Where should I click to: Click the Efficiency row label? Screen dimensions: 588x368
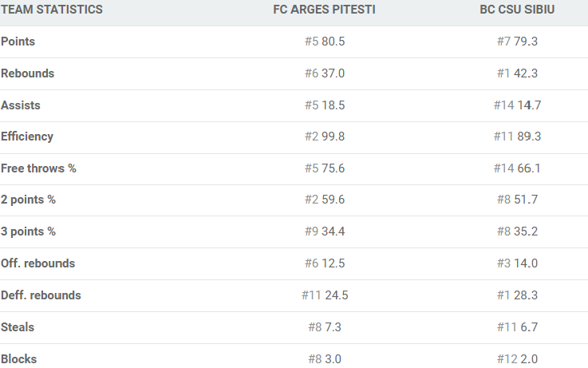(x=26, y=137)
